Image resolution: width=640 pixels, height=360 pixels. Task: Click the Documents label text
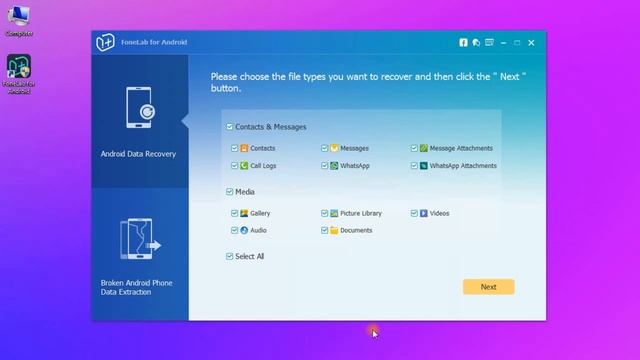click(356, 230)
